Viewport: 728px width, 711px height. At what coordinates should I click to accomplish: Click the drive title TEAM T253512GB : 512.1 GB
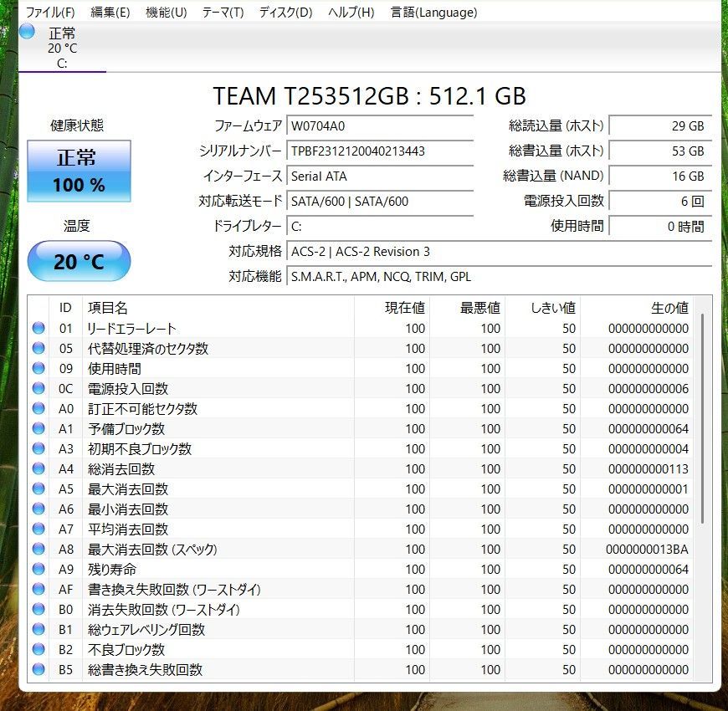click(370, 96)
